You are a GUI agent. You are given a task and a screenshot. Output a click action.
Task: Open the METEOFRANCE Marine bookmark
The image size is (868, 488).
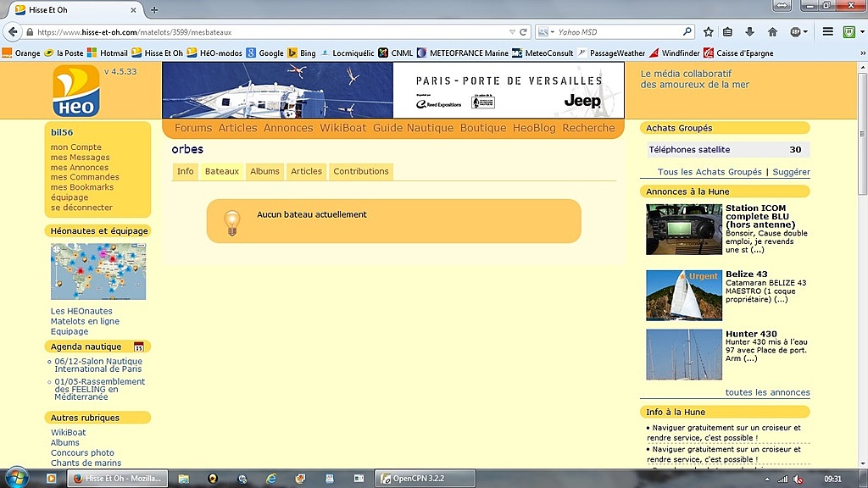(x=463, y=53)
